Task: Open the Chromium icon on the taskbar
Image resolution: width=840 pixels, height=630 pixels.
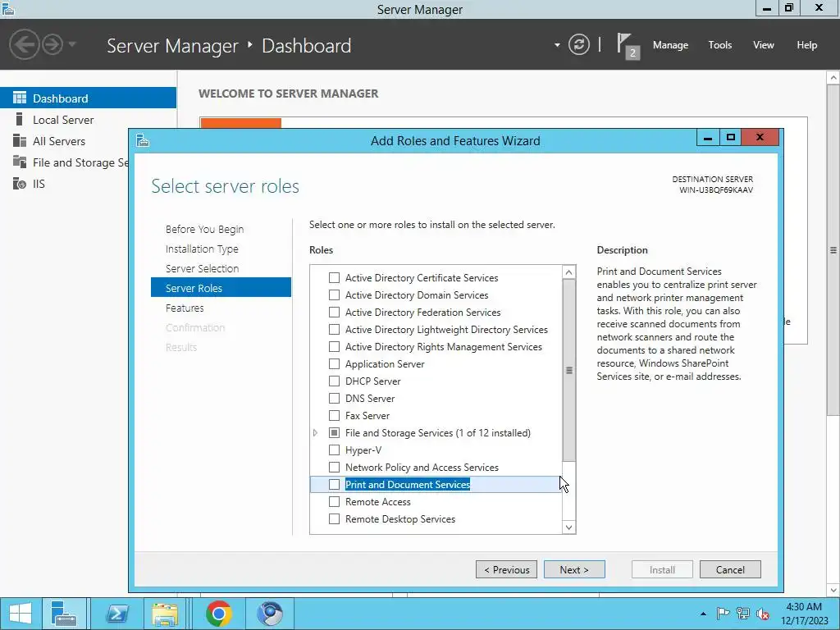Action: pyautogui.click(x=270, y=614)
